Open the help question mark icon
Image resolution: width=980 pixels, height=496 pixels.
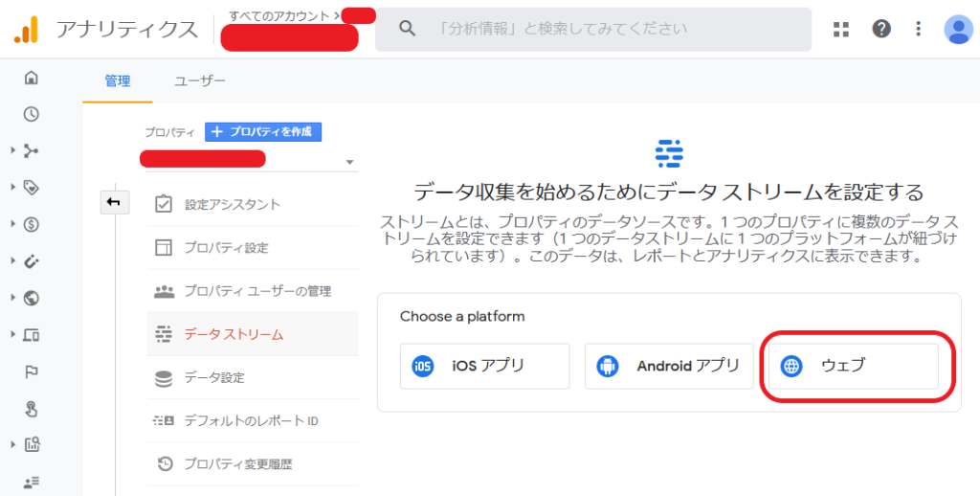coord(881,29)
